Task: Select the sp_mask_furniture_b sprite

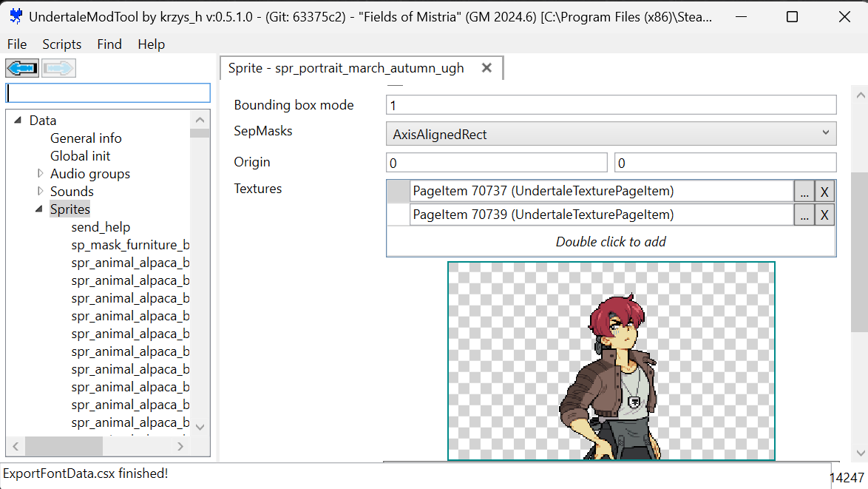Action: [x=130, y=244]
